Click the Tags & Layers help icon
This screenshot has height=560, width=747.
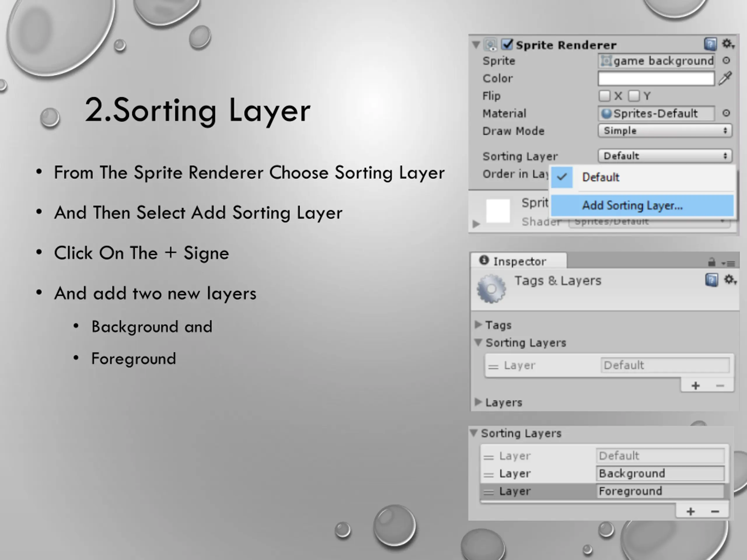(x=711, y=280)
